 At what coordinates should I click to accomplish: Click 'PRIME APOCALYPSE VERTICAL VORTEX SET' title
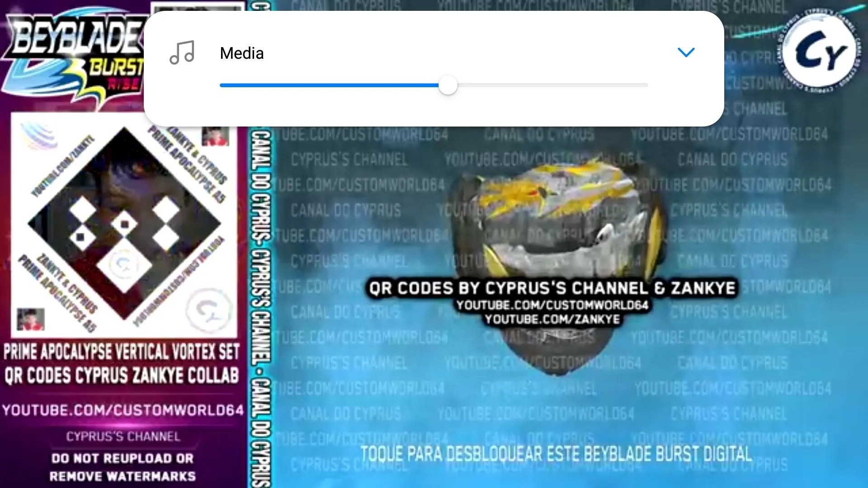[x=122, y=352]
